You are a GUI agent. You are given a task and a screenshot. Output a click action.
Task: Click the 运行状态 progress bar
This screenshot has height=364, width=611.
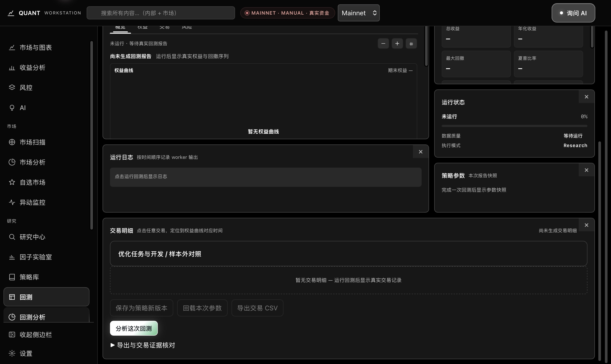[514, 126]
